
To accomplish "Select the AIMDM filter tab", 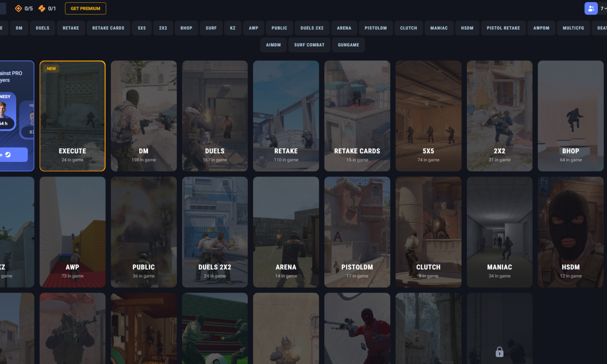I will [x=273, y=45].
